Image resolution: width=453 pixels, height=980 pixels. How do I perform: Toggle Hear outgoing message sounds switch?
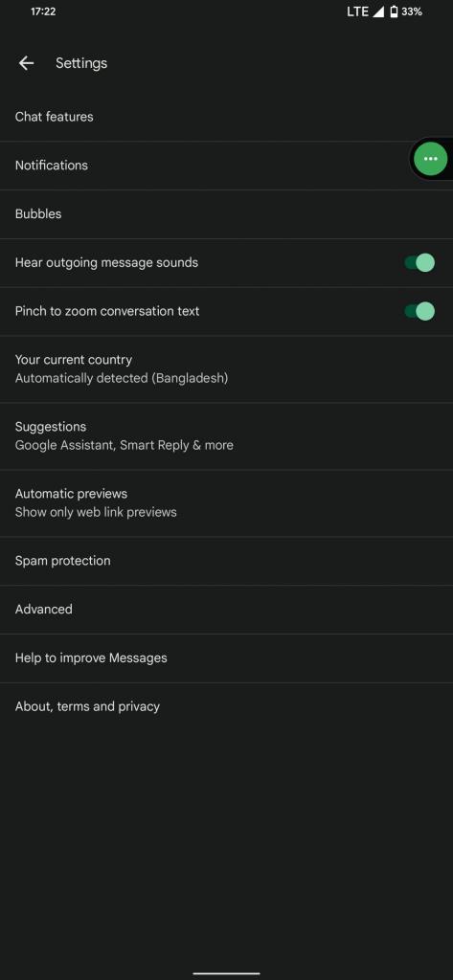pyautogui.click(x=419, y=262)
